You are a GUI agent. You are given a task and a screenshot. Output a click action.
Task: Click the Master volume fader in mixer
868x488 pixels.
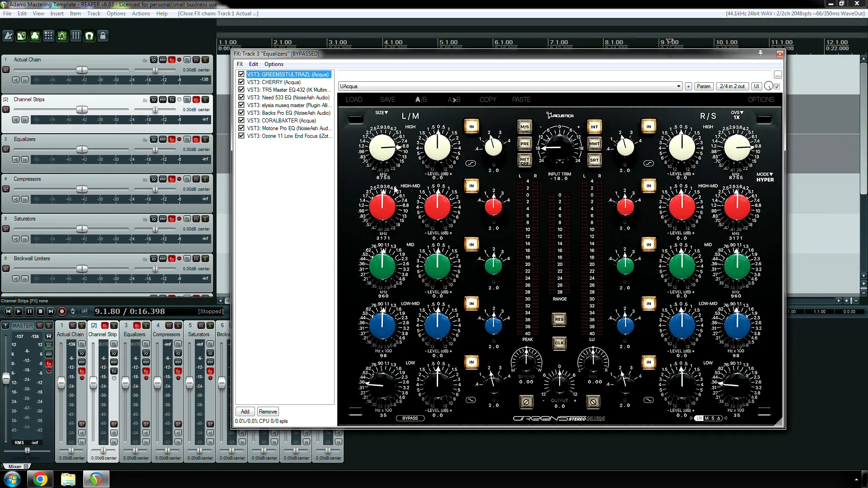pos(6,379)
